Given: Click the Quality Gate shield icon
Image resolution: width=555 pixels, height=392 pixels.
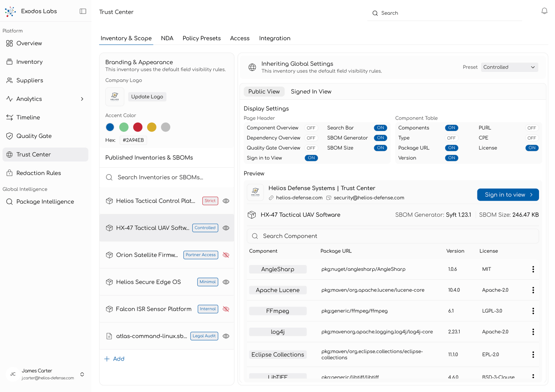Looking at the screenshot, I should point(9,136).
